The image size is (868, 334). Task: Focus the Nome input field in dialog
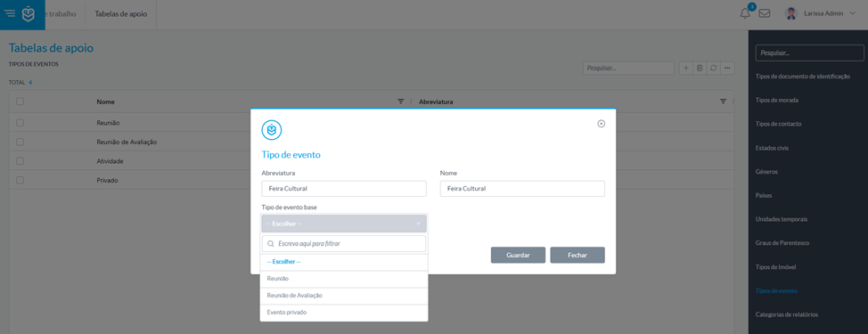pos(522,189)
